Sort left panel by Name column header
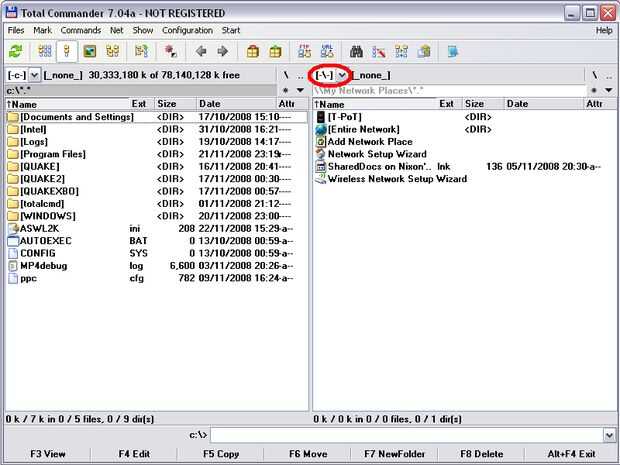The height and width of the screenshot is (465, 620). click(x=67, y=104)
